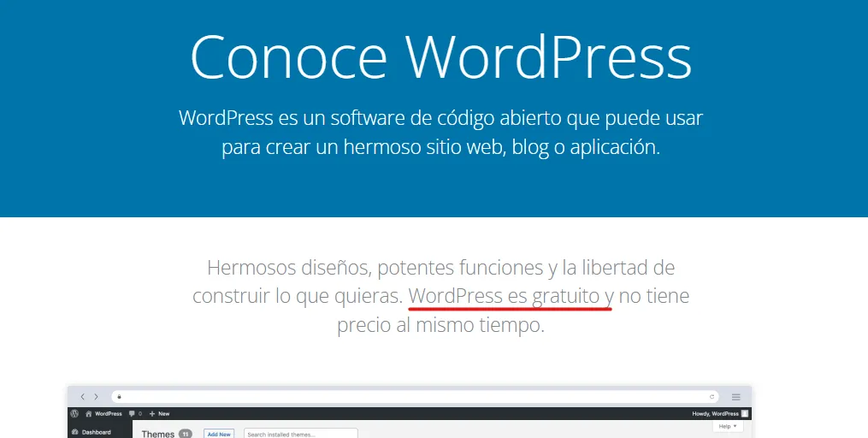Click the underlined 'WordPress es gratuito y' text
868x438 pixels.
[x=511, y=296]
